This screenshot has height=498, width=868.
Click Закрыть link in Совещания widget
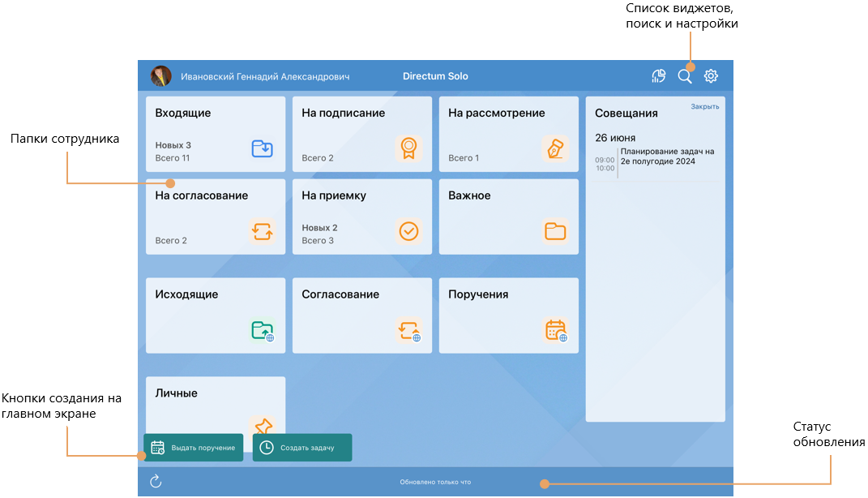pyautogui.click(x=704, y=106)
